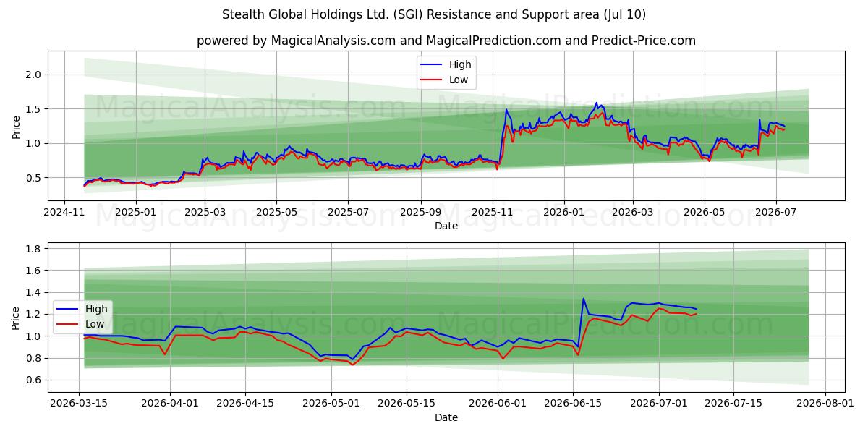The image size is (868, 434).
Task: Click 'High' legend entry in bottom chart
Action: tap(96, 310)
